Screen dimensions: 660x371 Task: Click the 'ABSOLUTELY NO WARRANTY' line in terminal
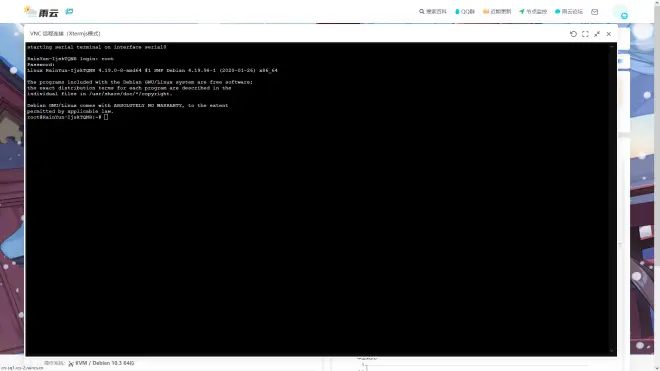point(128,105)
